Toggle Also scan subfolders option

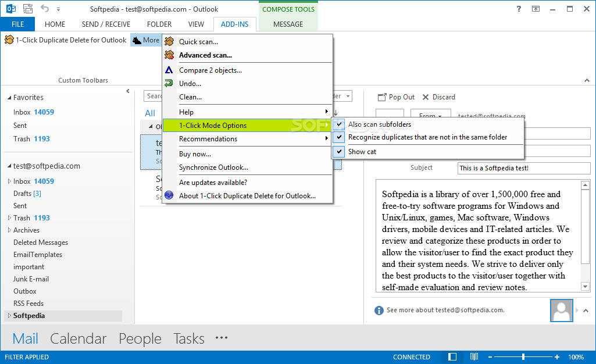click(x=428, y=124)
